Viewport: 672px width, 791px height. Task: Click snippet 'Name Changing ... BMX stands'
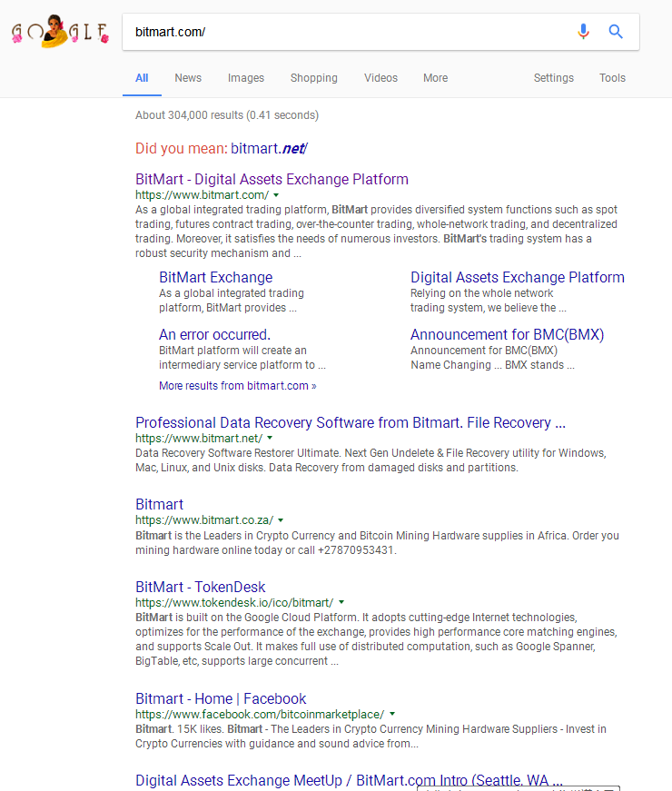click(x=492, y=365)
